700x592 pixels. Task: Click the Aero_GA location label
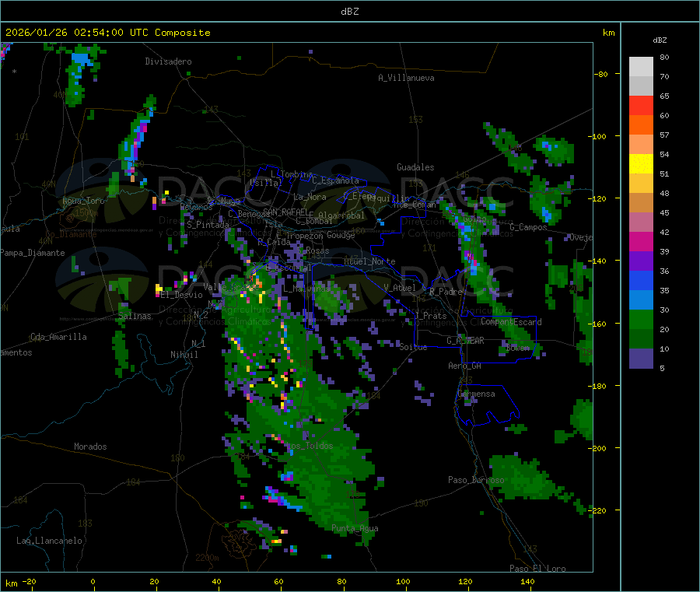tap(465, 366)
